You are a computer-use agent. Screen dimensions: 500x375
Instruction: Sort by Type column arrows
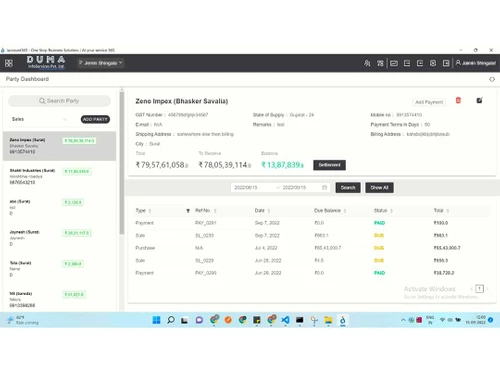pyautogui.click(x=150, y=211)
